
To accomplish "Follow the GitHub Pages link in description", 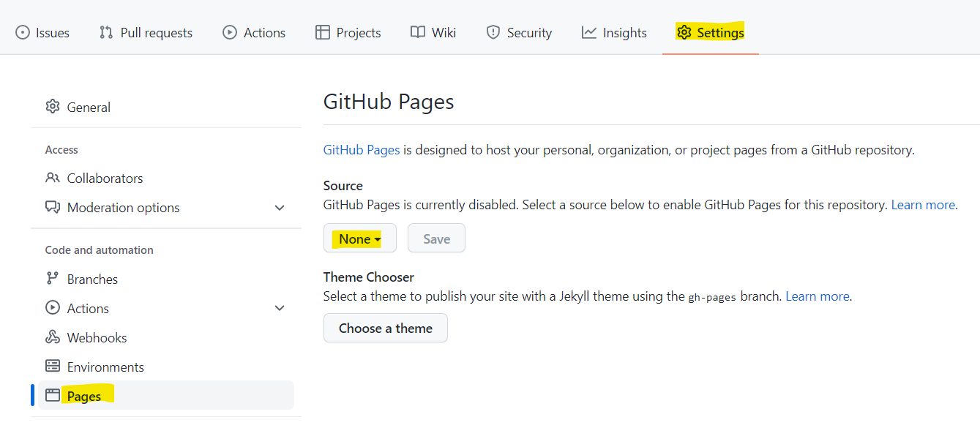I will pyautogui.click(x=362, y=150).
